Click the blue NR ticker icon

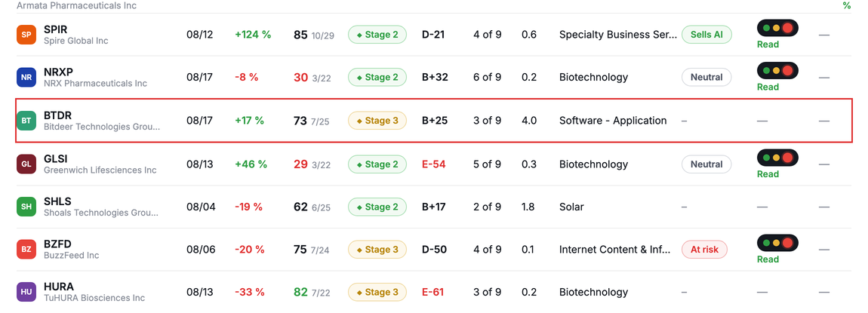(26, 78)
